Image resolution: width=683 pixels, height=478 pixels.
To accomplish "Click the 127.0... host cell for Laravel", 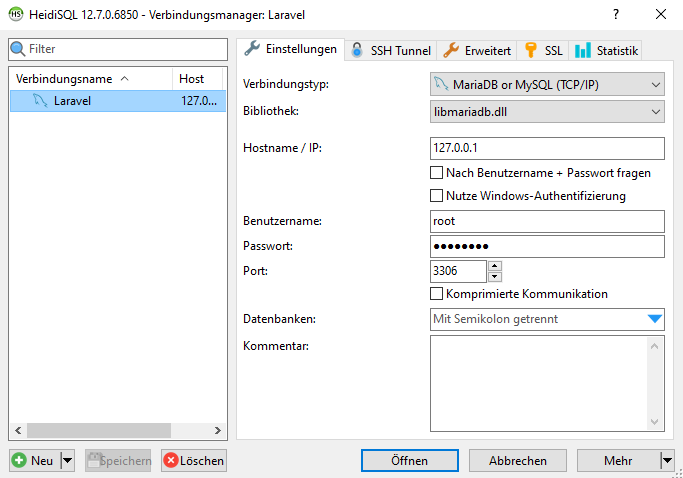I will (x=199, y=101).
